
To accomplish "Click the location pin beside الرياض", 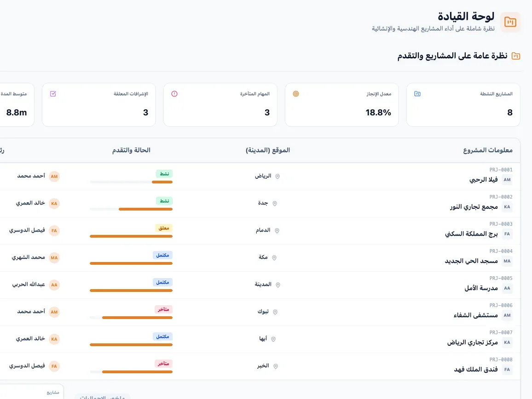I will (x=277, y=176).
